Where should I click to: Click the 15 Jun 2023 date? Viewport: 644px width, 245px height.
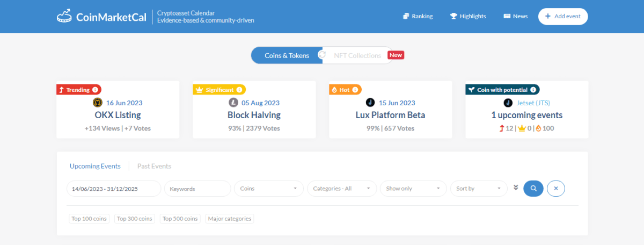(x=397, y=103)
